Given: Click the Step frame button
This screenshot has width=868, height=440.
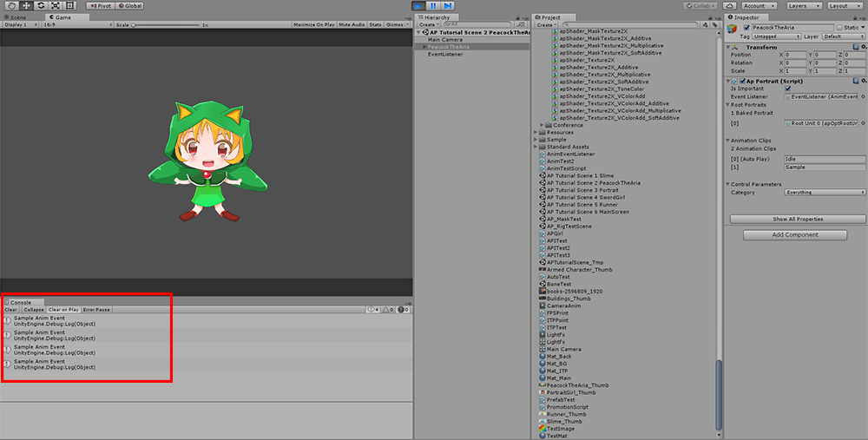Looking at the screenshot, I should coord(448,5).
